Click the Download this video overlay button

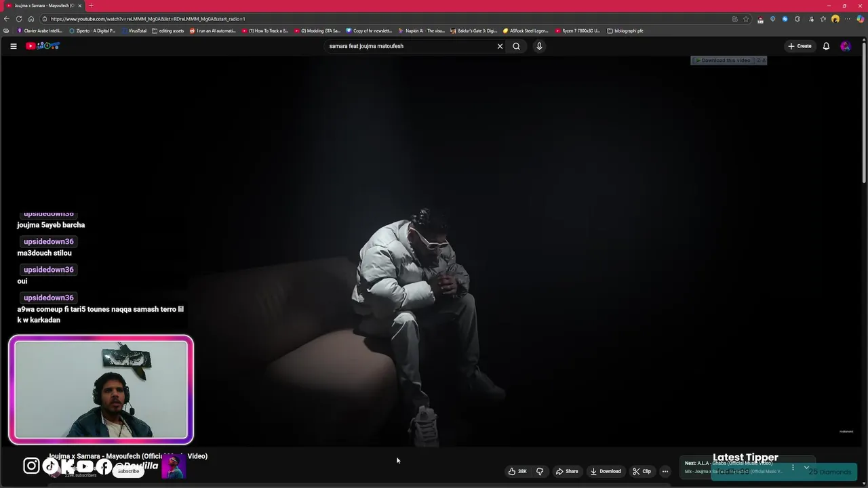pos(723,60)
